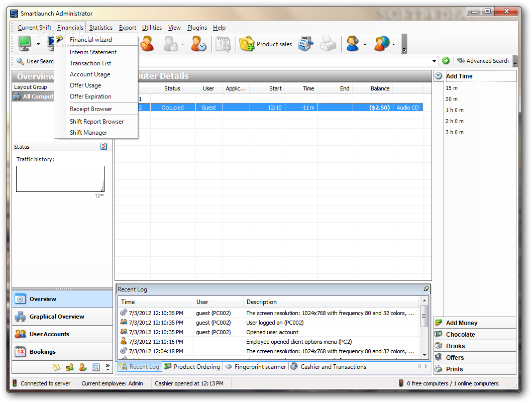
Task: Open the Bookings section
Action: tap(62, 352)
